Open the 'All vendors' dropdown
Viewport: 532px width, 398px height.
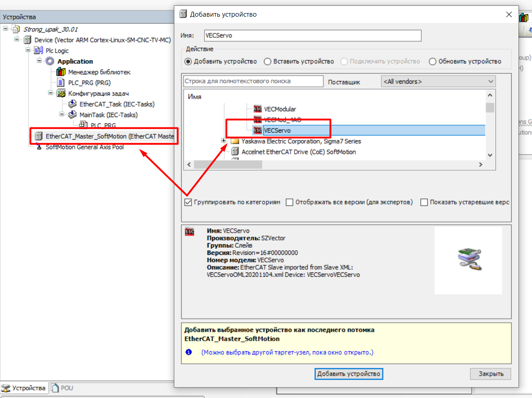(438, 81)
